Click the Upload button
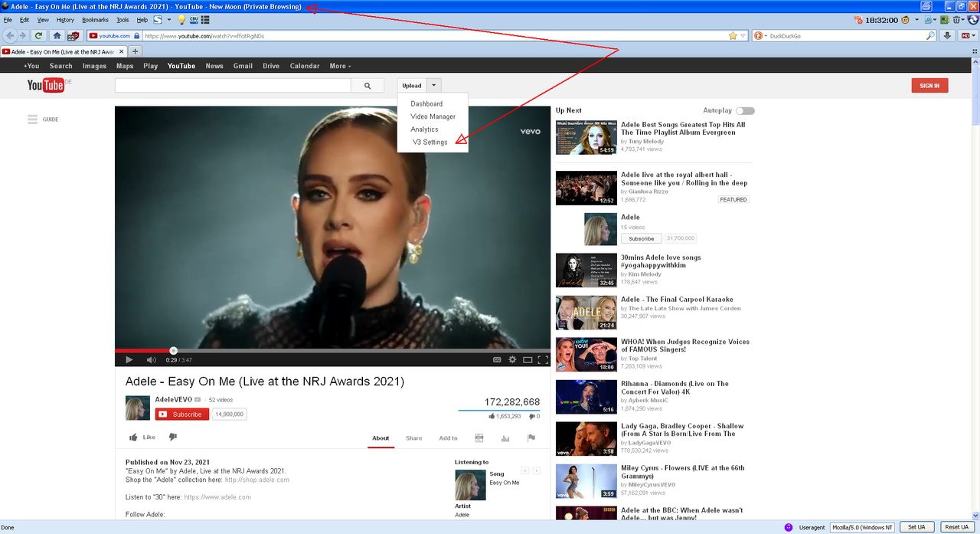This screenshot has width=980, height=534. 411,86
